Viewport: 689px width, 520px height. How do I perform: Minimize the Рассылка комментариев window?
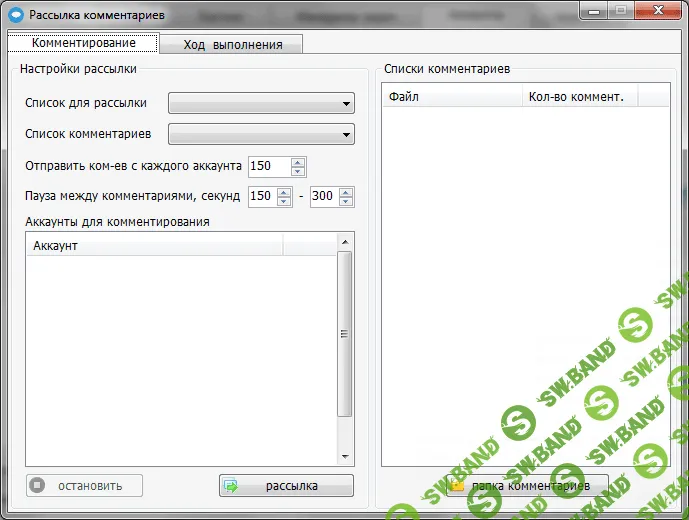tap(594, 11)
